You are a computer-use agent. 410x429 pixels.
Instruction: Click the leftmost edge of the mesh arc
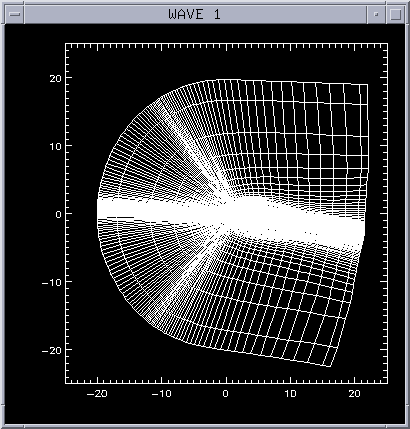point(97,214)
